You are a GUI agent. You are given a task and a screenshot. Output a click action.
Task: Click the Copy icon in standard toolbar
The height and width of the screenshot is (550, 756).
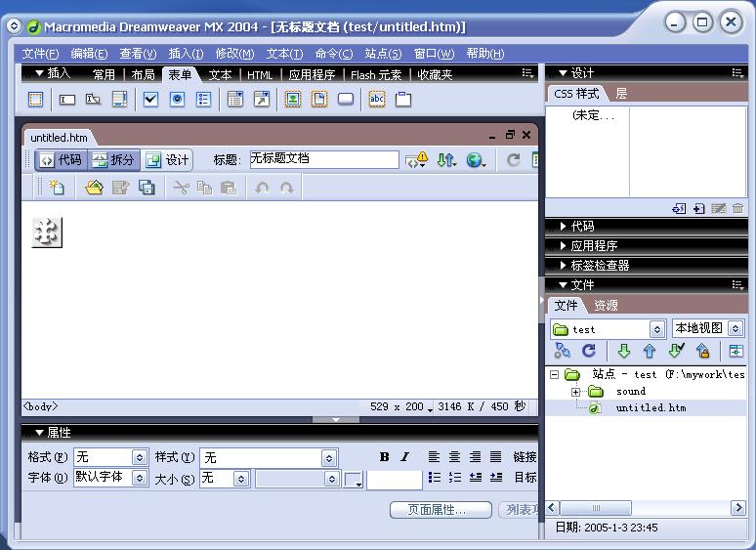(204, 188)
